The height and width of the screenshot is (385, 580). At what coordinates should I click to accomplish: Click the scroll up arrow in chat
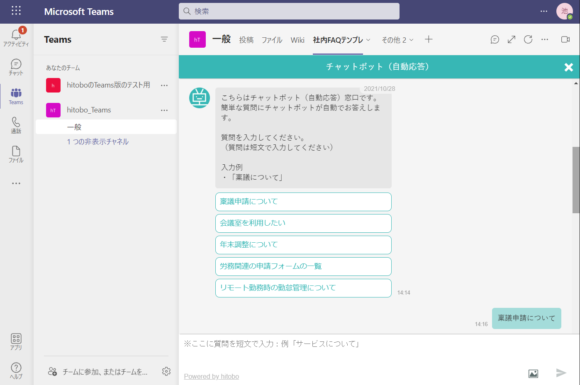576,83
